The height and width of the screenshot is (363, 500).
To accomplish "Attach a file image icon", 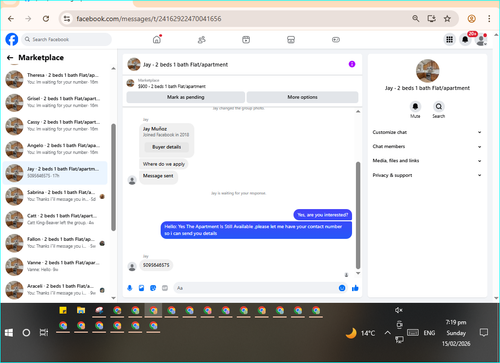I will click(x=141, y=288).
